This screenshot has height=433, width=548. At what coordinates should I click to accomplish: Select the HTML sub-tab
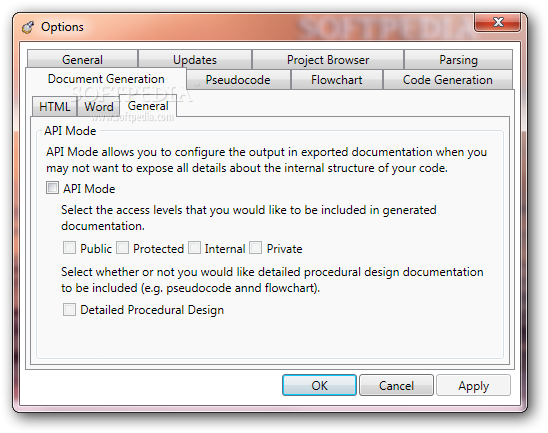click(x=55, y=107)
